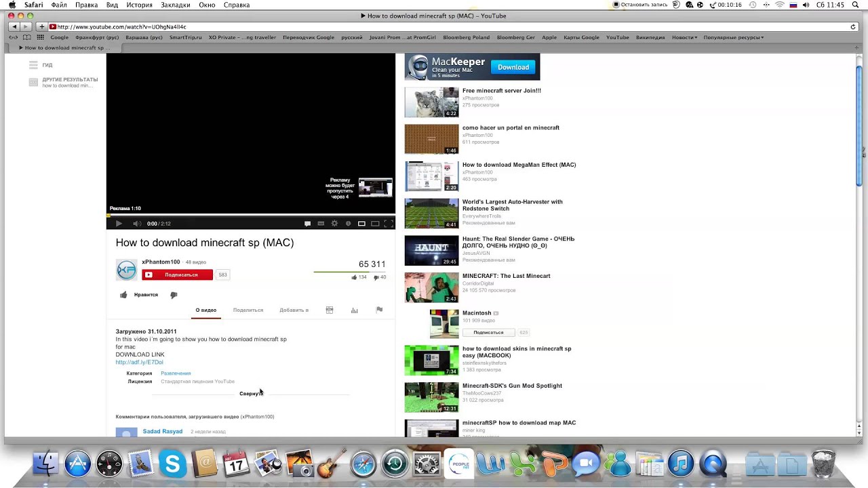This screenshot has height=488, width=868.
Task: Collapse the description with Свернуть
Action: (x=250, y=394)
